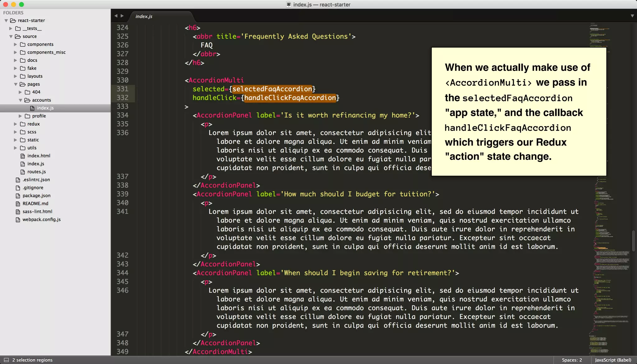Image resolution: width=637 pixels, height=364 pixels.
Task: Open package.json in the sidebar
Action: pos(36,196)
